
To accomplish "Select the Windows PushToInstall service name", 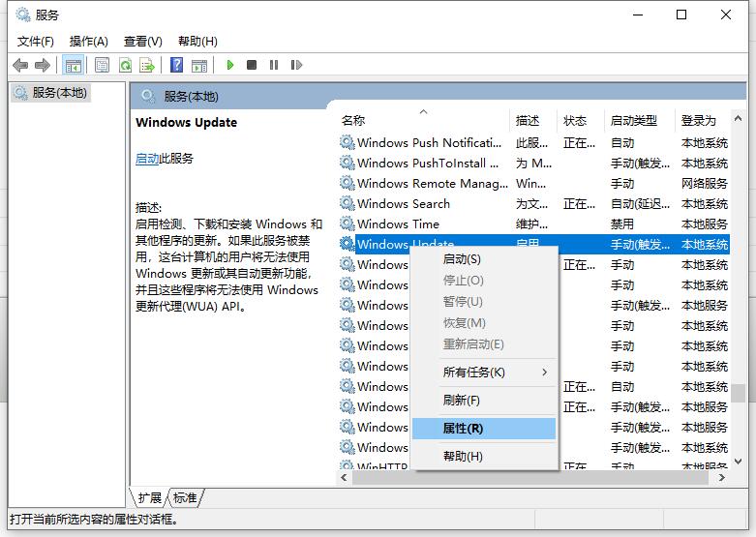I will click(428, 163).
